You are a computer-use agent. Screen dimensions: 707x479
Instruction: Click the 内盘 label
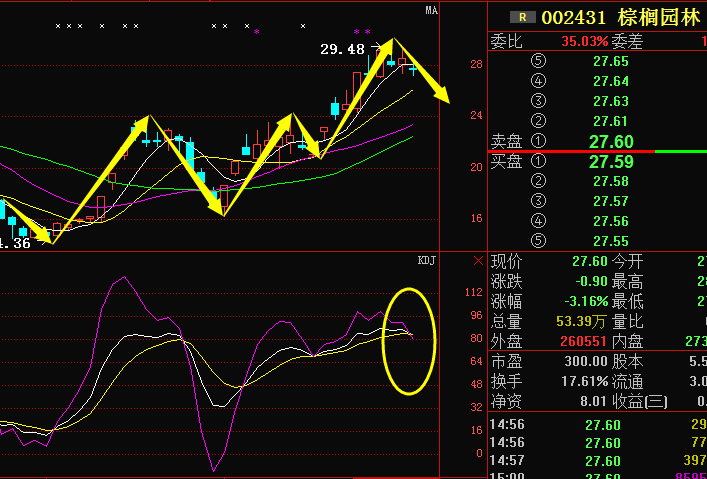627,341
